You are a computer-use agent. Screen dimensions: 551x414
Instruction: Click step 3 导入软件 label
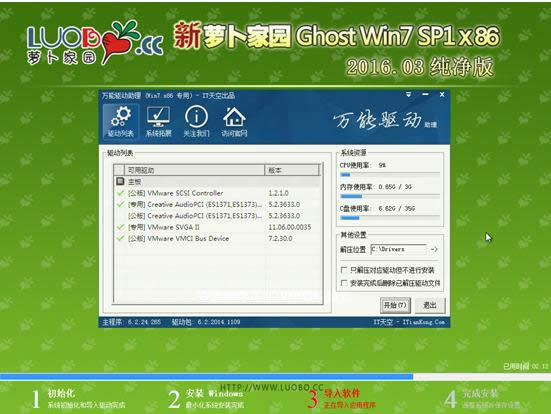pos(342,393)
